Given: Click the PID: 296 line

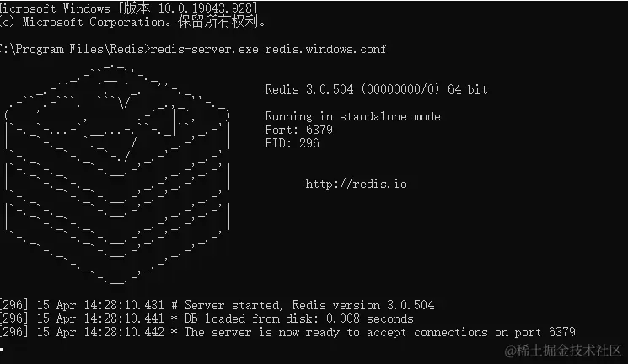Looking at the screenshot, I should (292, 143).
